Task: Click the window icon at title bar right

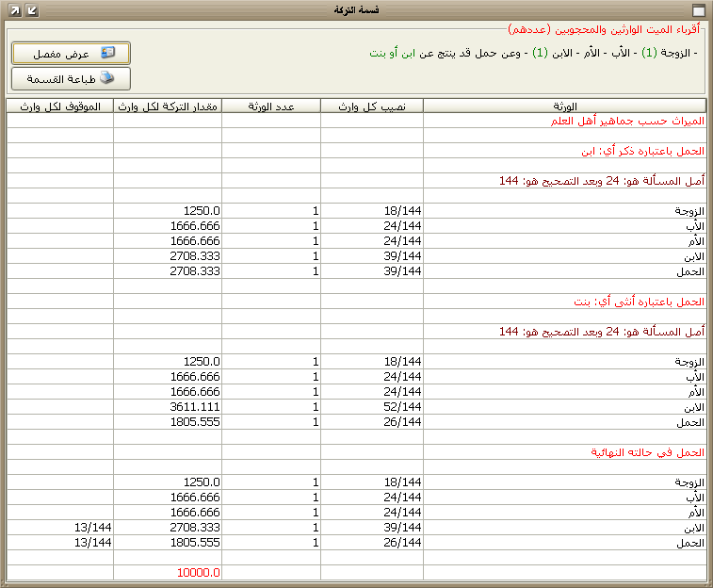Action: (x=698, y=9)
